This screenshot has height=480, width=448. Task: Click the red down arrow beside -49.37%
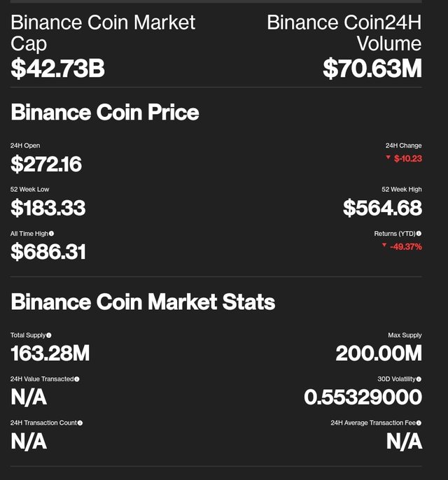(384, 245)
